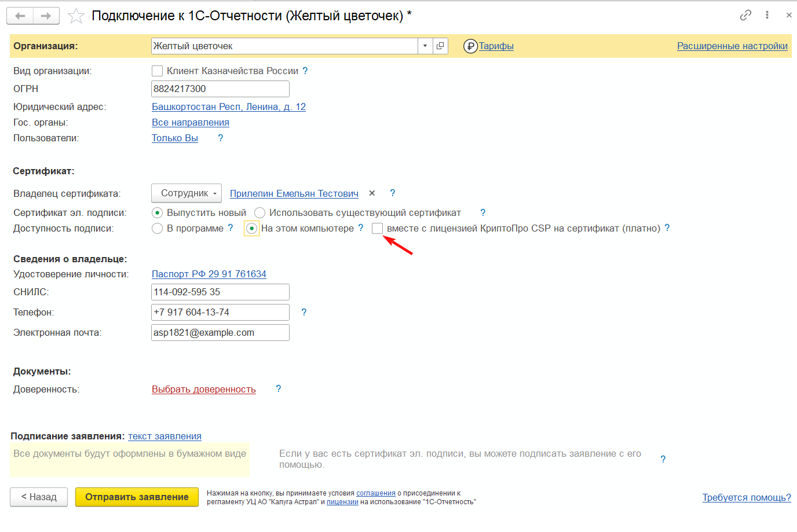Close the 1С-Отчетность connection form

[789, 15]
